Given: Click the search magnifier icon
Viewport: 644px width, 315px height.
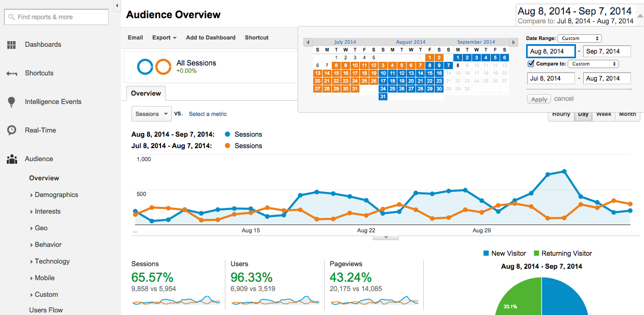Looking at the screenshot, I should pyautogui.click(x=11, y=17).
